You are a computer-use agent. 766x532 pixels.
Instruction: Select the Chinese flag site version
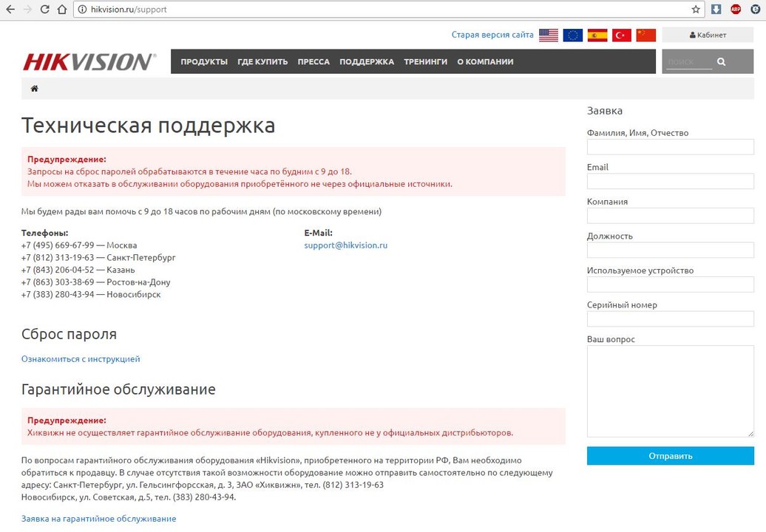645,35
